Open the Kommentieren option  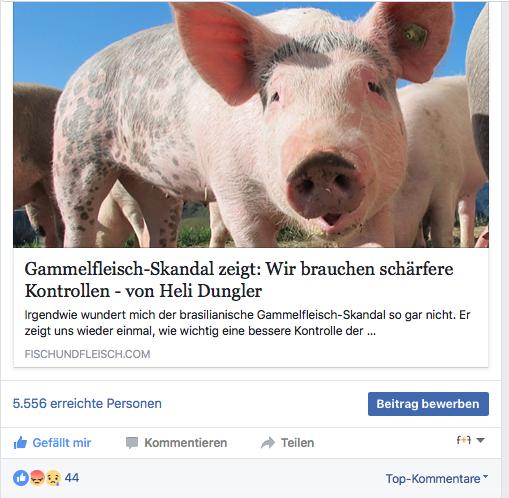click(177, 443)
